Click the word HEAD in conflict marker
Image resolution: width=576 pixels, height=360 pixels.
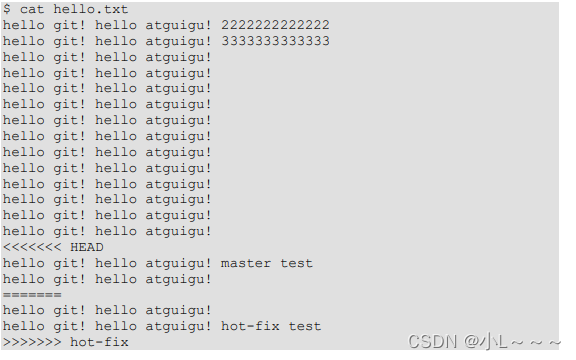point(87,247)
